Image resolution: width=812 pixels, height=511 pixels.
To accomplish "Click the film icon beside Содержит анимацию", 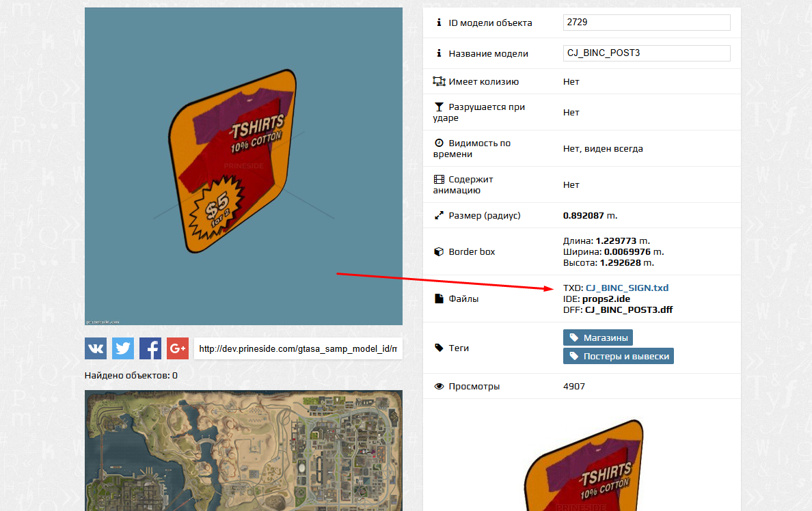I will coord(439,180).
